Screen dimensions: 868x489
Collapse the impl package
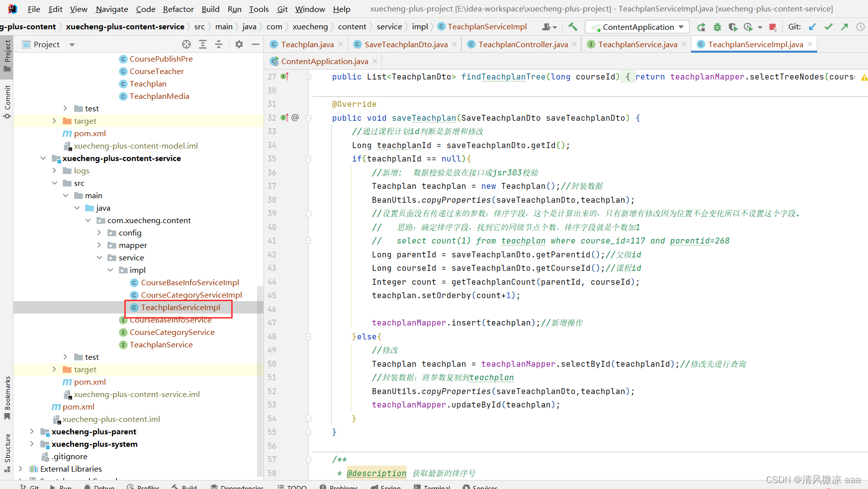110,270
